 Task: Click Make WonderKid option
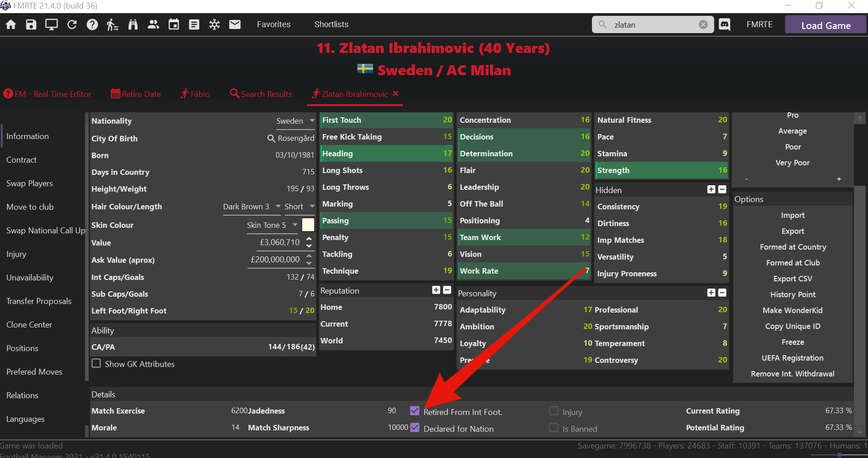(793, 310)
